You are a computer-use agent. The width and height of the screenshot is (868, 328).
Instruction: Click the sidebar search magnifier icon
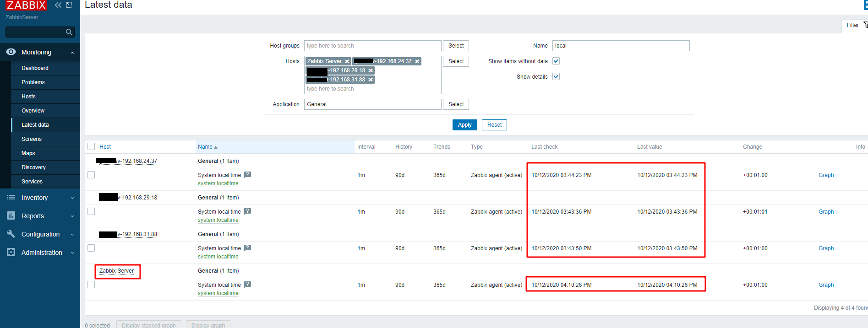click(69, 32)
